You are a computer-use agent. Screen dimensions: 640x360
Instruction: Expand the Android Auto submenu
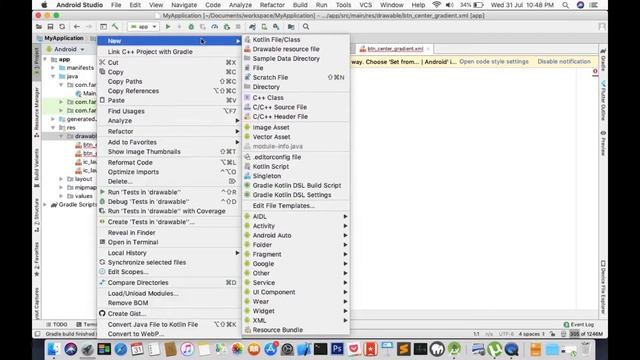[296, 236]
